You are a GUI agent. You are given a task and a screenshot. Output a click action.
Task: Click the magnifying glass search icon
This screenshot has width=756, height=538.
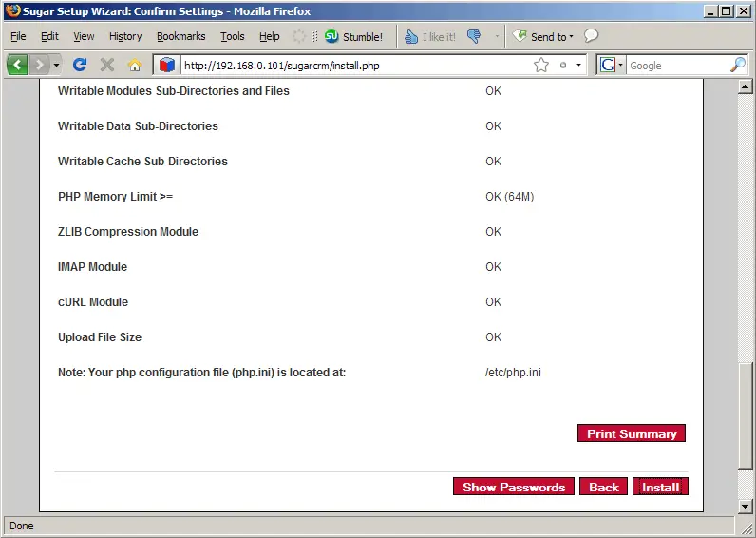click(738, 65)
